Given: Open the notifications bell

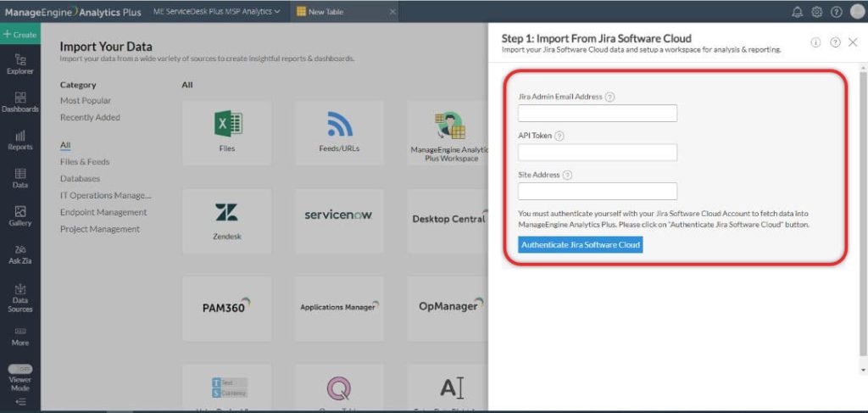Looking at the screenshot, I should (x=797, y=12).
